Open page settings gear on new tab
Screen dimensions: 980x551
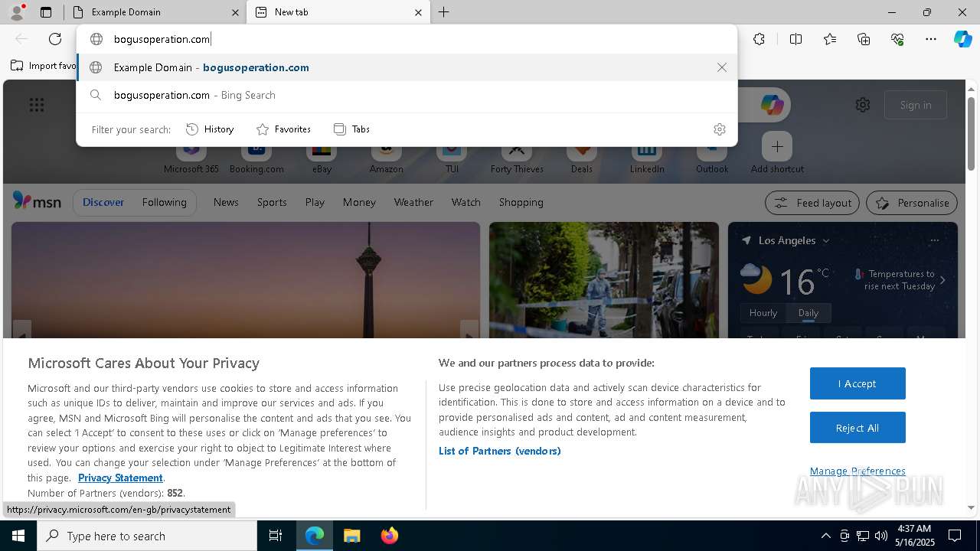pos(863,105)
